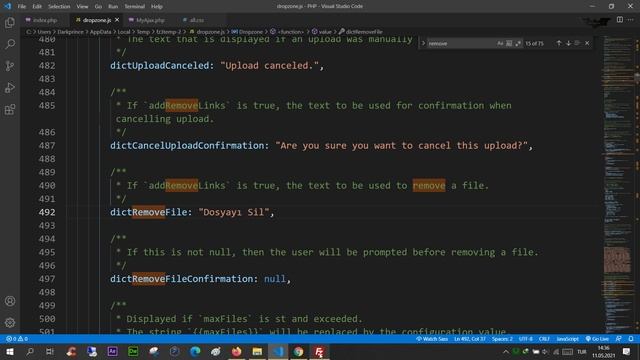Open the Explorer view in activity bar
The width and height of the screenshot is (640, 360).
[10, 22]
